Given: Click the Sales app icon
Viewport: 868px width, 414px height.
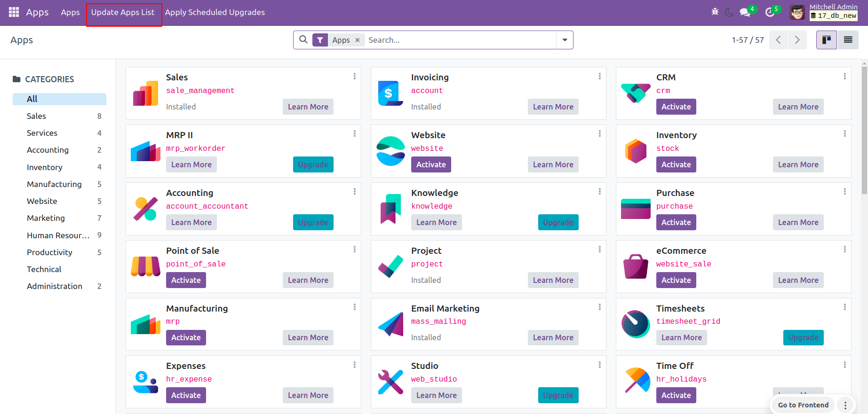Looking at the screenshot, I should coord(146,93).
